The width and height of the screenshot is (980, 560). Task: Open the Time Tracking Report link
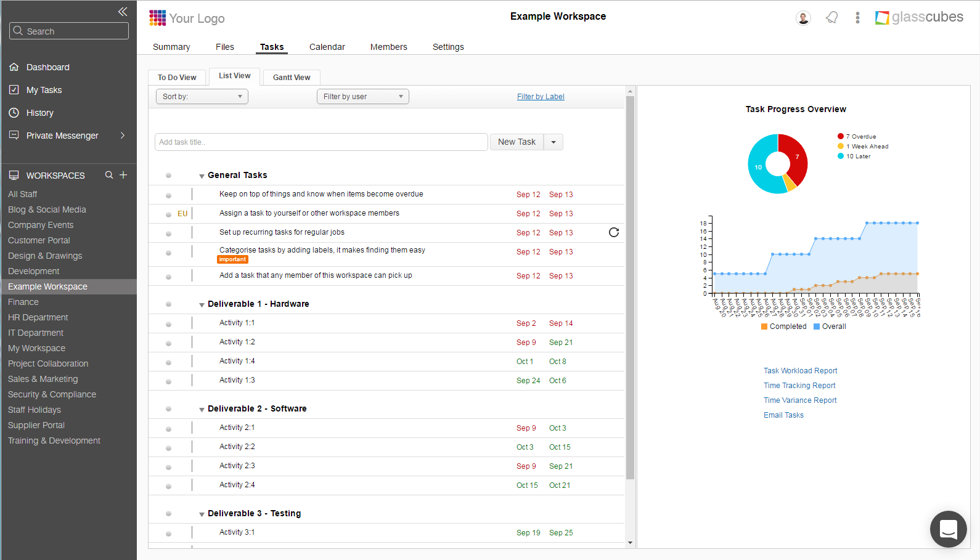799,386
